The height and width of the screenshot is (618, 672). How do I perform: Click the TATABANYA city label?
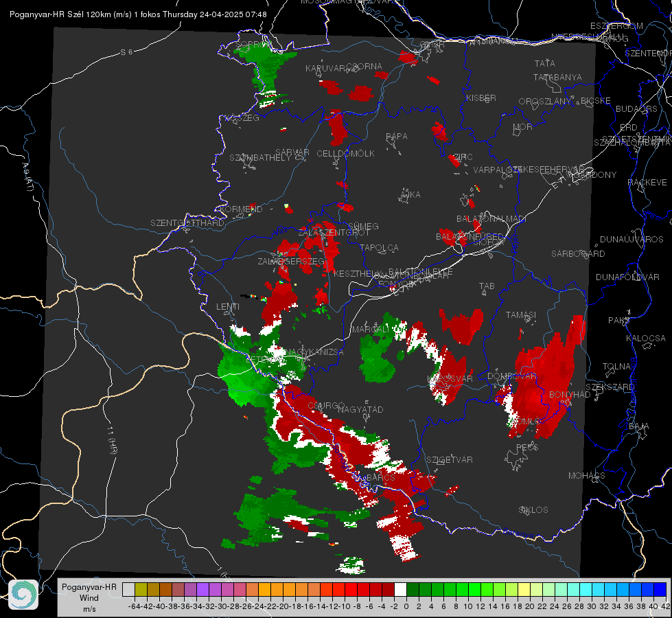(557, 77)
